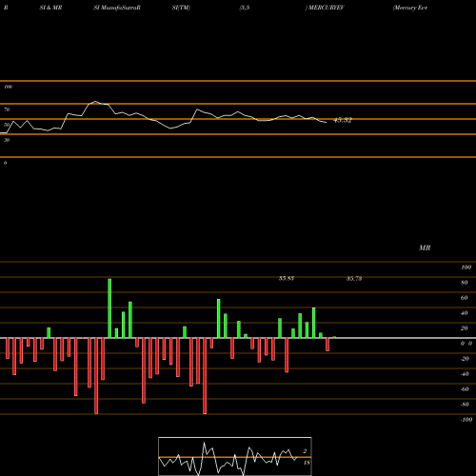Click the ') MERCURYEV' ticker label

pos(325,8)
